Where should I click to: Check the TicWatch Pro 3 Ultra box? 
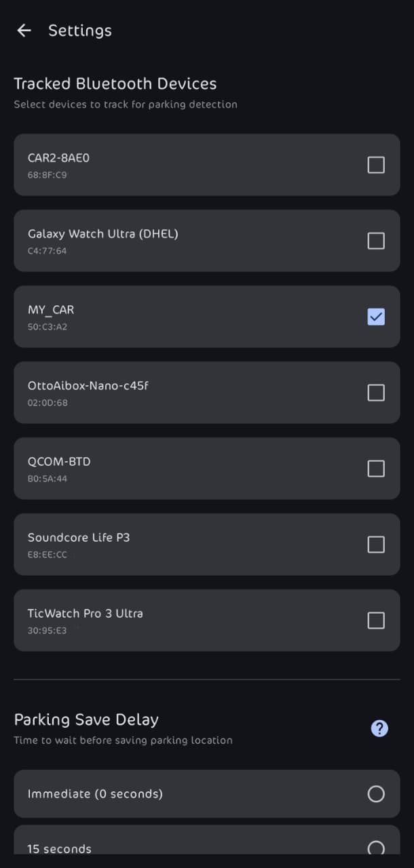tap(376, 620)
